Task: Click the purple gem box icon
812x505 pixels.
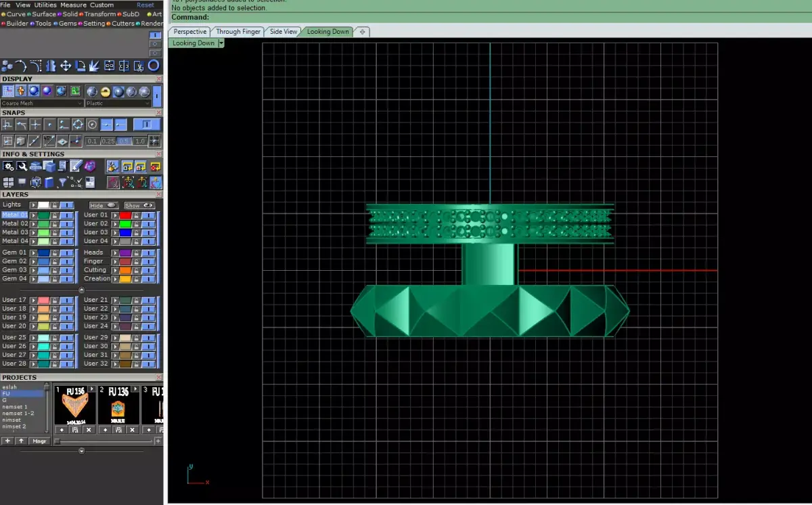Action: pyautogui.click(x=90, y=166)
